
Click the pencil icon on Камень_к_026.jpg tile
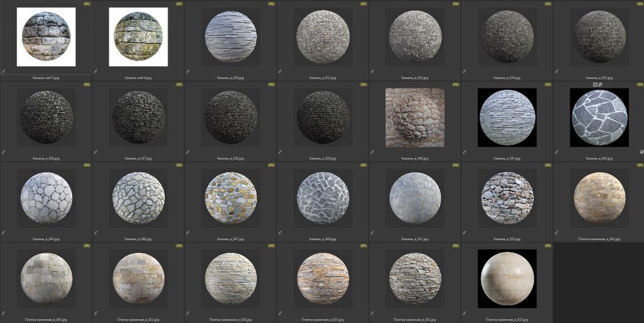(x=187, y=72)
